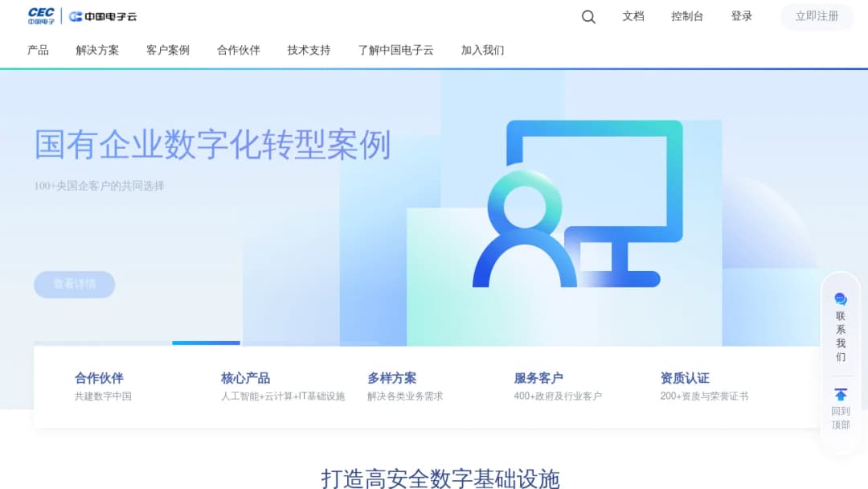This screenshot has width=868, height=489.
Task: Open the 合作伙伴 menu
Action: (x=239, y=51)
